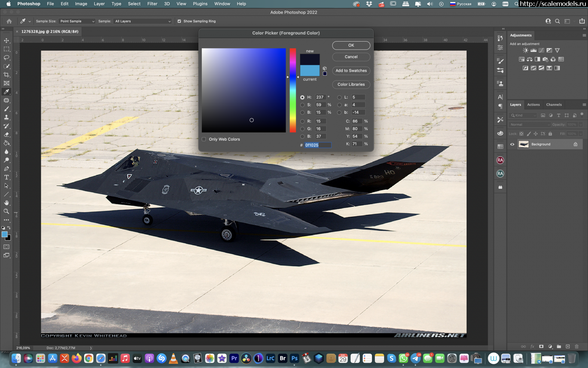Select the Crop tool
Screen dimensions: 588x368
tap(6, 75)
